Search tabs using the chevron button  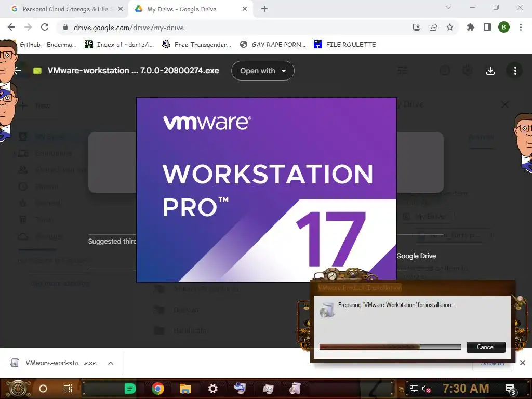448,7
